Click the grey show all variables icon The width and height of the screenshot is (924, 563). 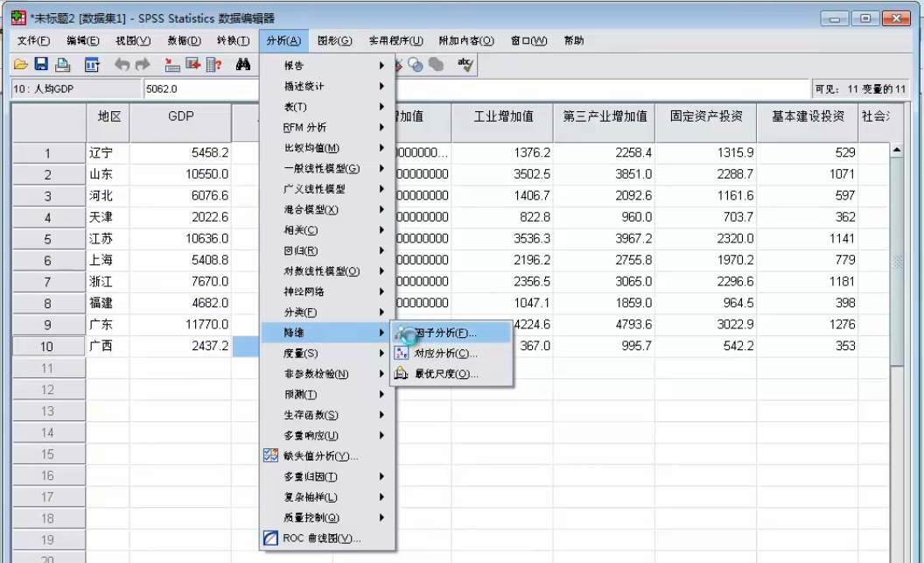tap(436, 64)
